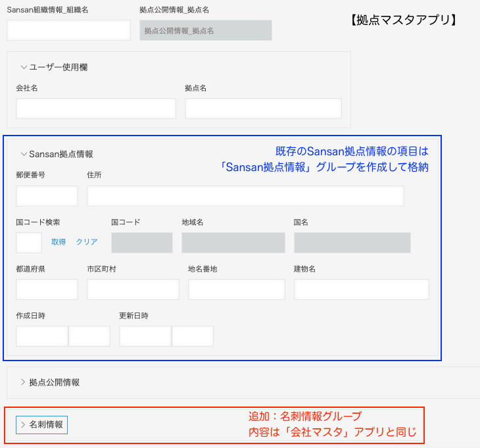
Task: Click the grey 地域名 field
Action: point(233,243)
